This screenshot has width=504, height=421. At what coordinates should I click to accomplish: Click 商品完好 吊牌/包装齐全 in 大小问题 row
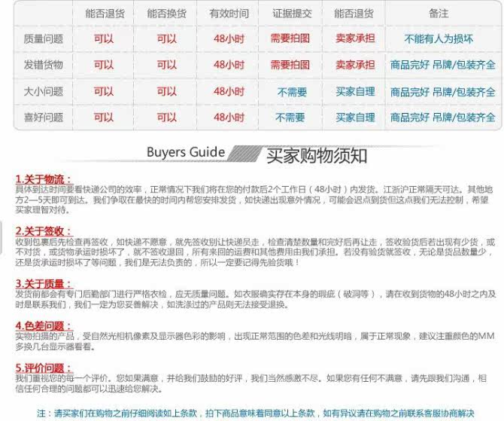click(x=442, y=92)
